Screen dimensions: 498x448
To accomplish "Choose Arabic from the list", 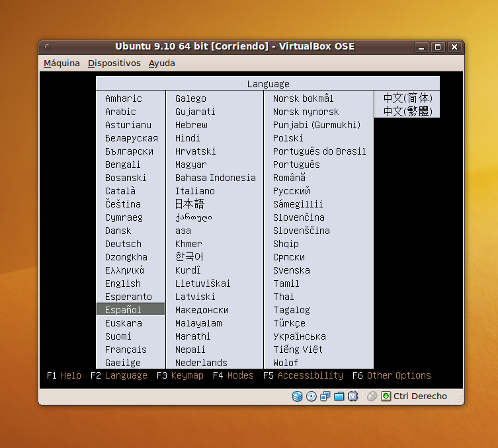I will pos(120,112).
